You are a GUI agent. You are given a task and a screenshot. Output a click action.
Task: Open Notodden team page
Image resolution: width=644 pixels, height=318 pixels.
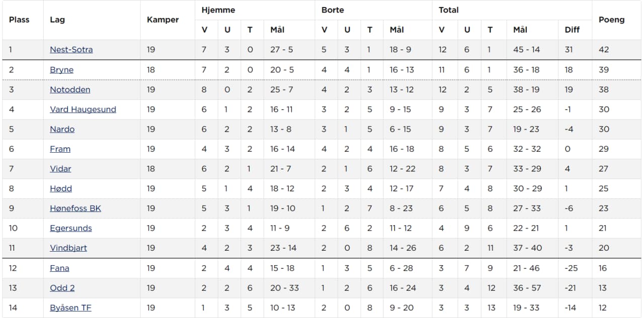(70, 89)
